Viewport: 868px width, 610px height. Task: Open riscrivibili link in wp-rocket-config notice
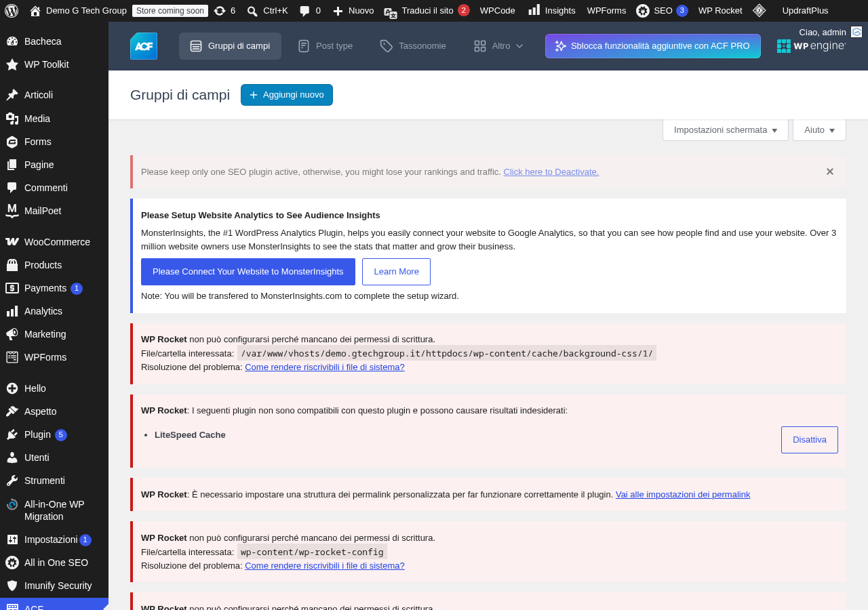[x=325, y=566]
